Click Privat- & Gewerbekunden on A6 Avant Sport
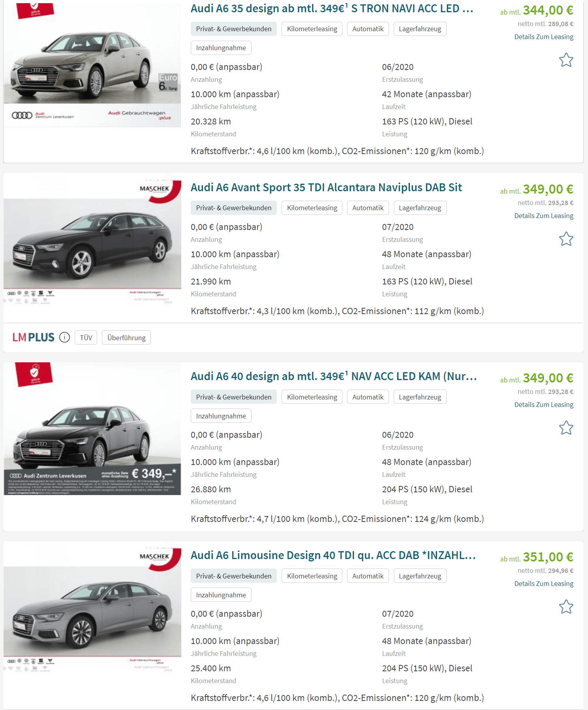Viewport: 588px width, 710px height. point(234,208)
